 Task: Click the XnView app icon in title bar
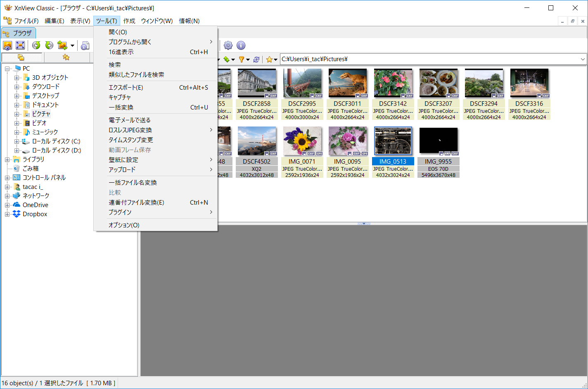click(8, 8)
